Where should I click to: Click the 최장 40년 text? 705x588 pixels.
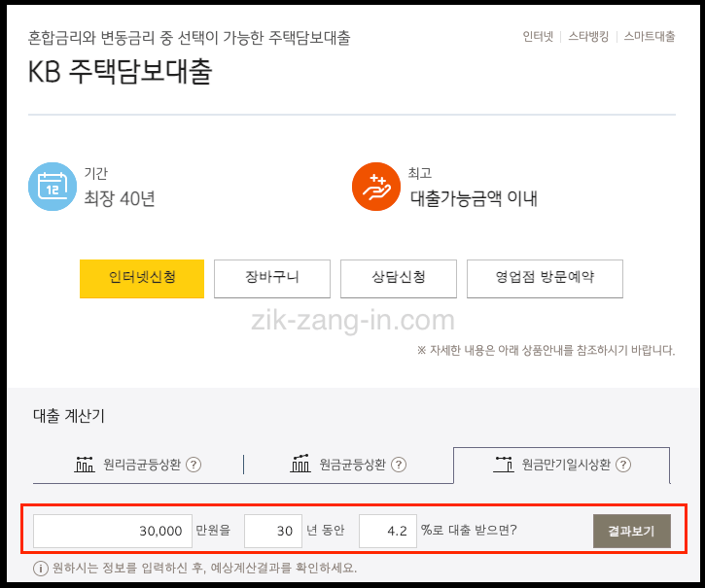[120, 198]
